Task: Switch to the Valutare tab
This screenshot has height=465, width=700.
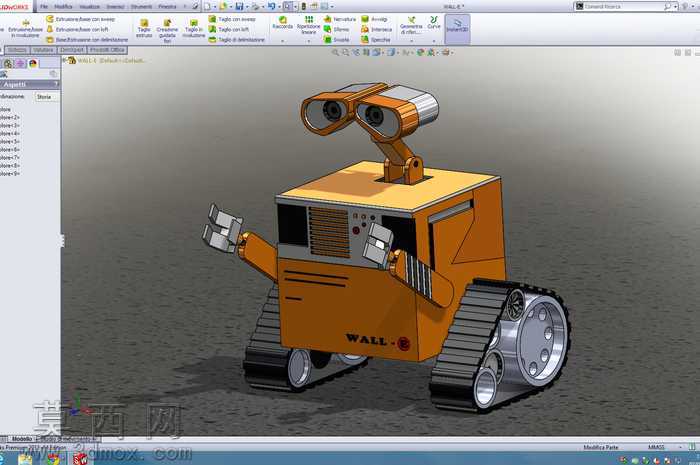Action: [43, 50]
